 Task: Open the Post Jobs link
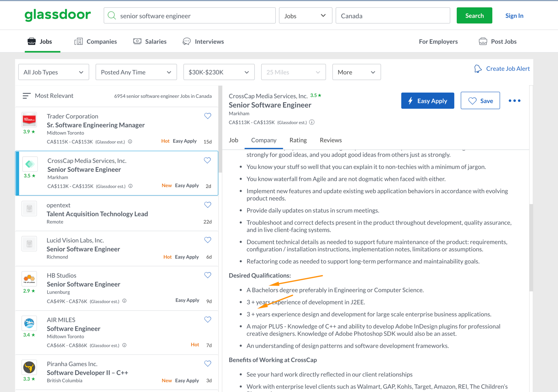[503, 41]
